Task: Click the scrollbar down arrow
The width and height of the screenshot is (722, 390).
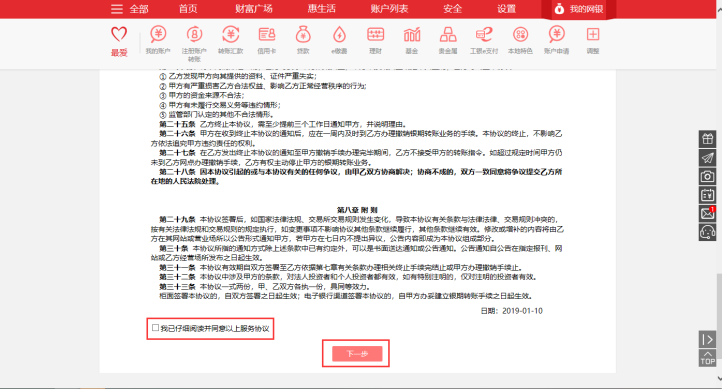Action: [x=719, y=378]
